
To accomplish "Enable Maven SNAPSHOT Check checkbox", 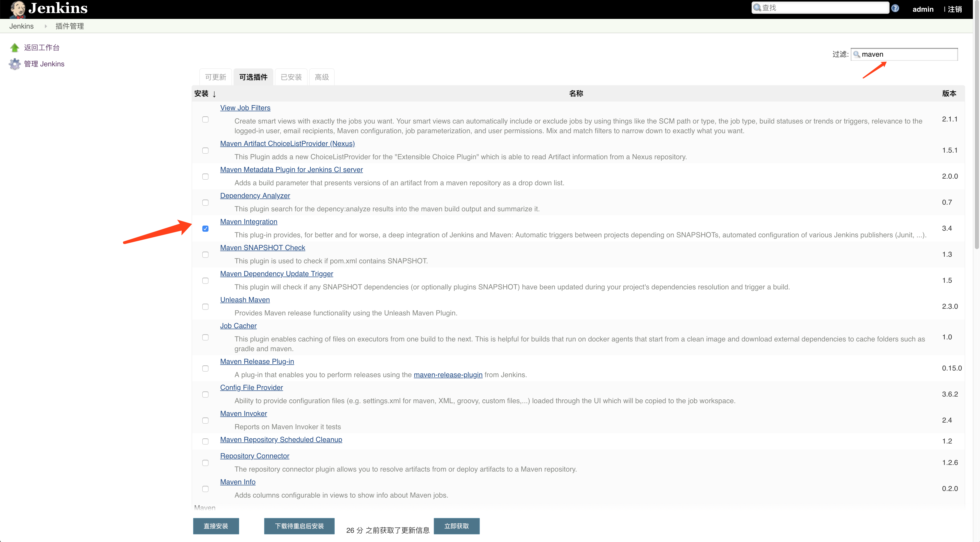I will [205, 254].
